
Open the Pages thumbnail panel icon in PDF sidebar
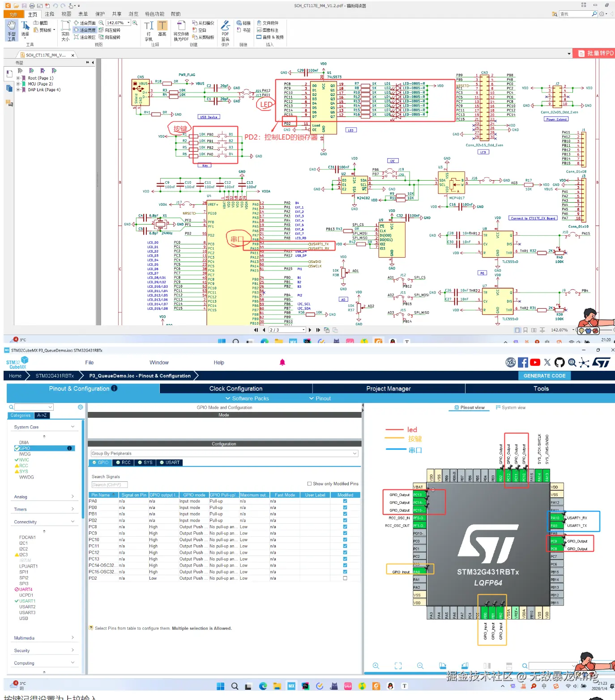(9, 89)
